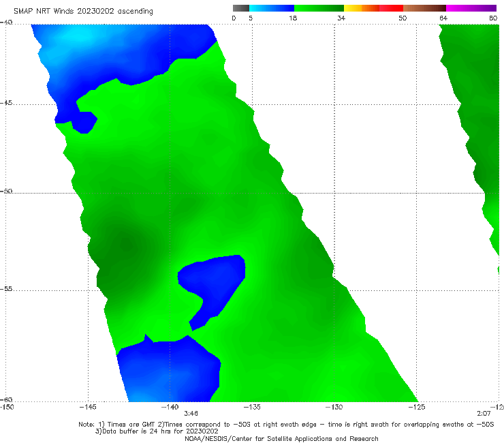Click the NOAA/NESDIS Center for Satellite Applications credit
Viewport: 504px width, 443px height.
tap(281, 439)
